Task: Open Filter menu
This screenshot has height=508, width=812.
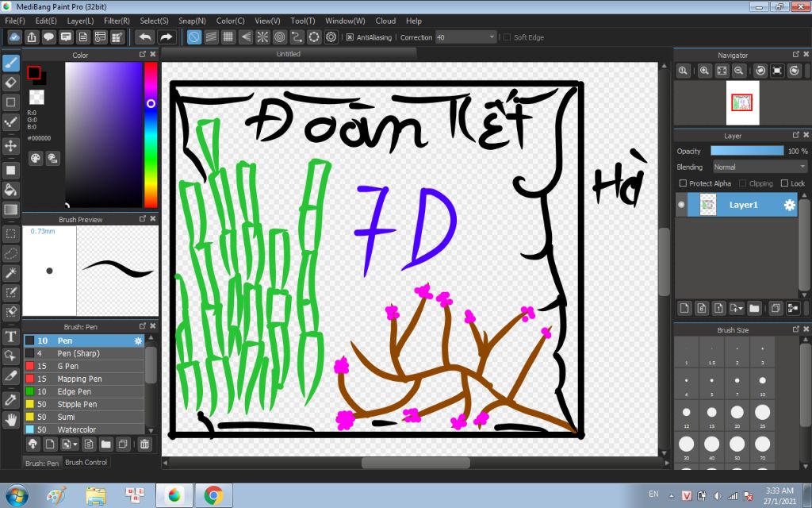Action: (117, 21)
